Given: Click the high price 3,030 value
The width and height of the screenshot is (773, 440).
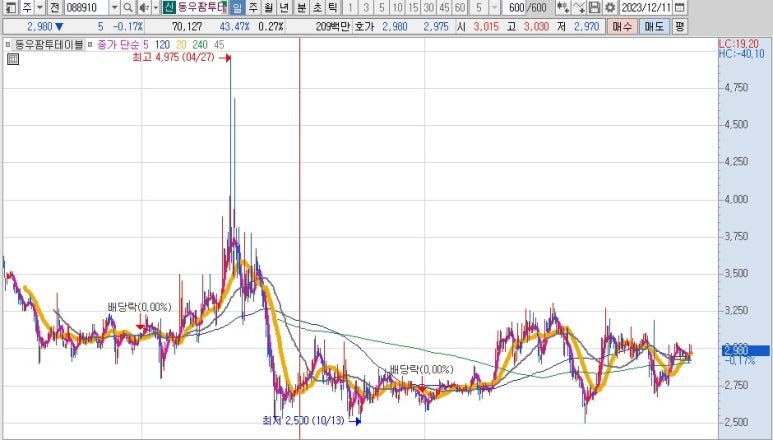Looking at the screenshot, I should click(536, 27).
